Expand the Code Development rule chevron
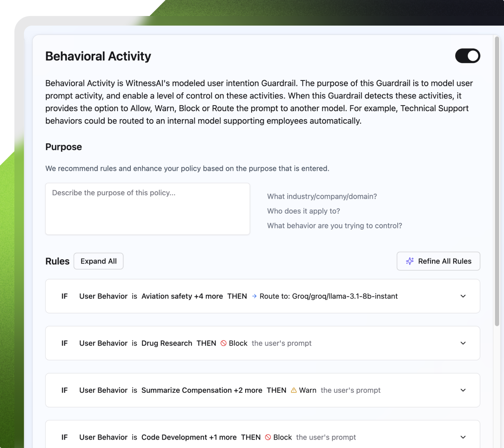504x448 pixels. click(463, 437)
